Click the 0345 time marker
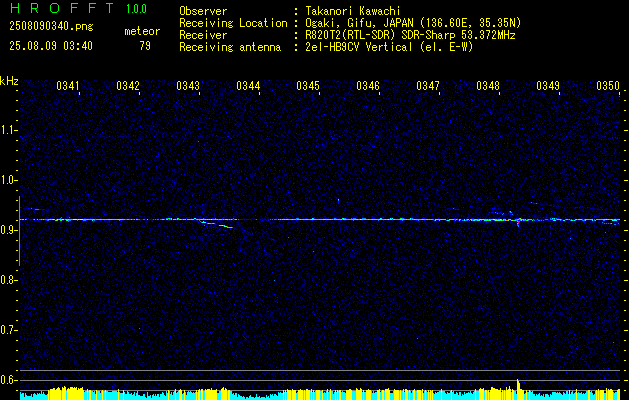The image size is (629, 400). pos(308,85)
